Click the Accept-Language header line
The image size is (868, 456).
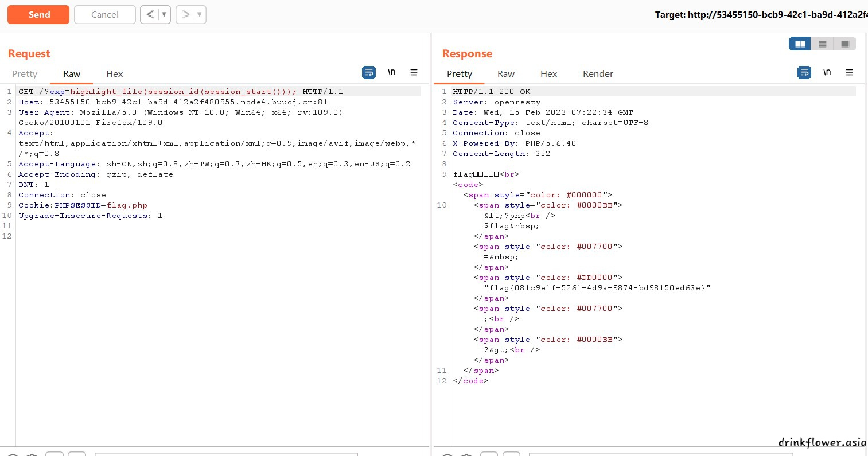214,163
